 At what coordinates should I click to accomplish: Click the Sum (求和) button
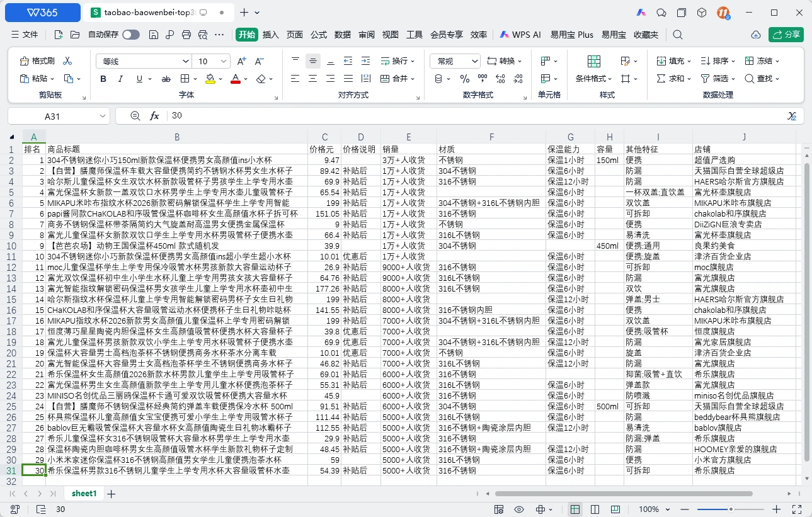pyautogui.click(x=673, y=79)
